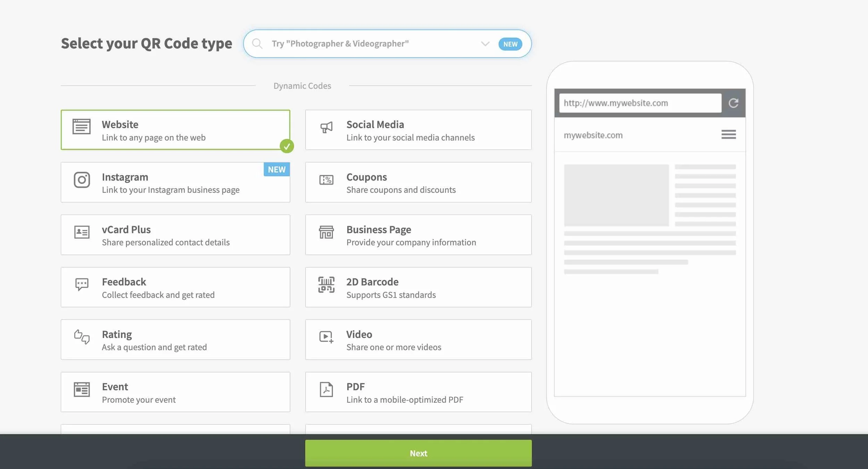Click the Instagram camera icon

pos(82,180)
